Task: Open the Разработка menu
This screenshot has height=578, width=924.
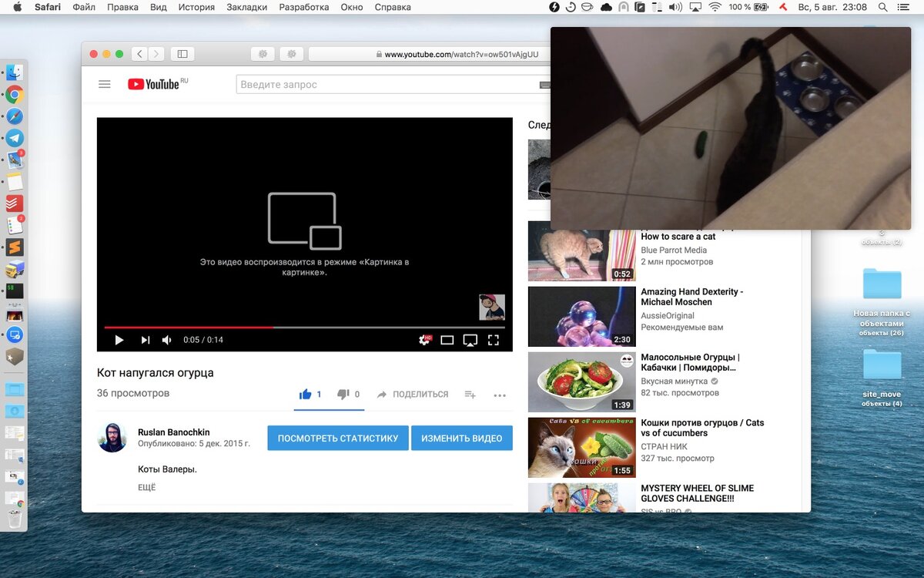Action: click(x=304, y=7)
